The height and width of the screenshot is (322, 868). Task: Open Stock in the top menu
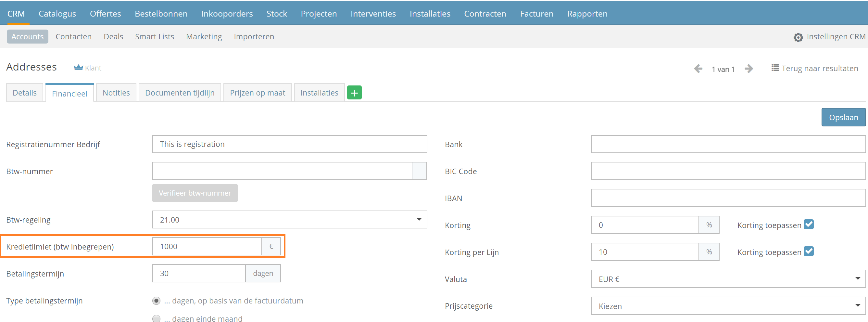tap(277, 14)
